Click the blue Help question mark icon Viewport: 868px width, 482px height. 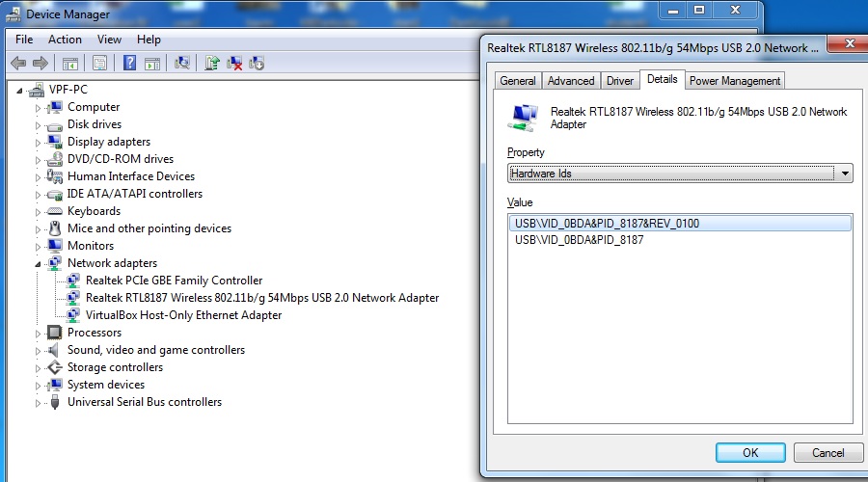click(129, 63)
